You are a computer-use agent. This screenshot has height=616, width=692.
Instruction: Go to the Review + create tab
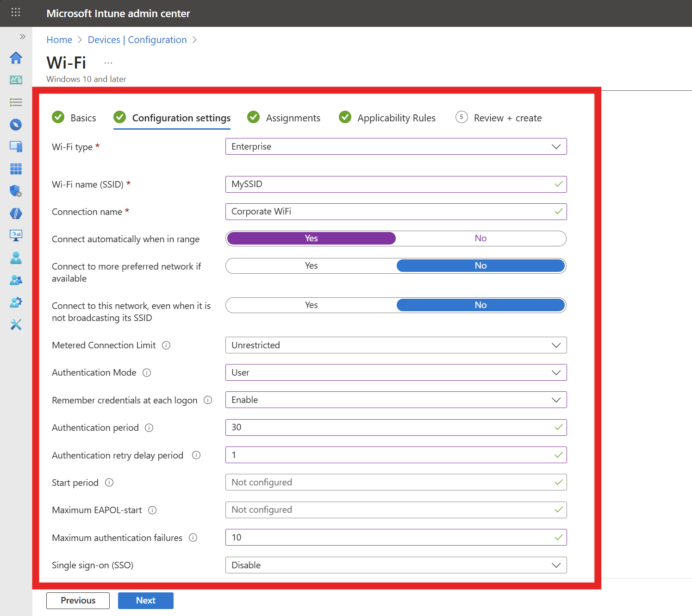coord(507,118)
